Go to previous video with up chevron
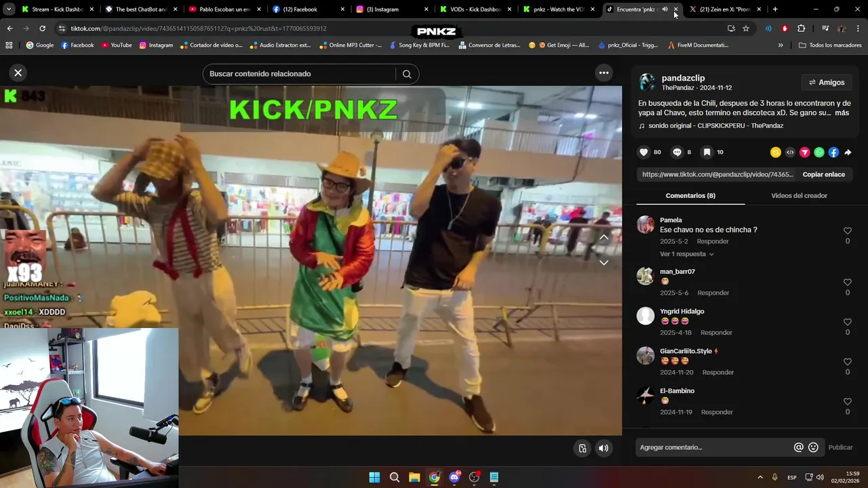The height and width of the screenshot is (488, 868). pos(604,237)
